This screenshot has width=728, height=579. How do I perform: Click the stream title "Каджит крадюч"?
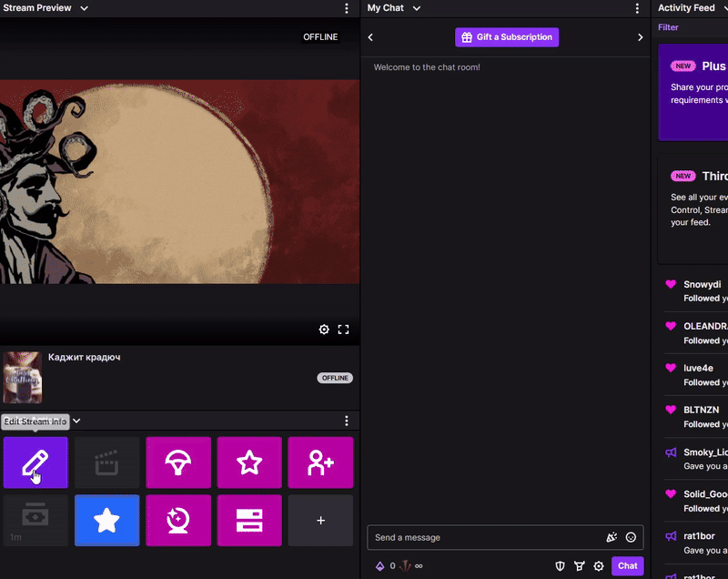click(84, 357)
